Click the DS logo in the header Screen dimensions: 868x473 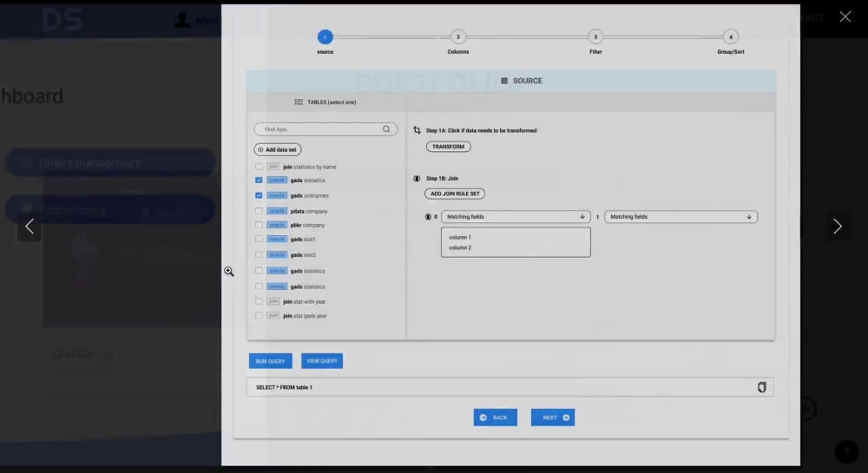[62, 20]
